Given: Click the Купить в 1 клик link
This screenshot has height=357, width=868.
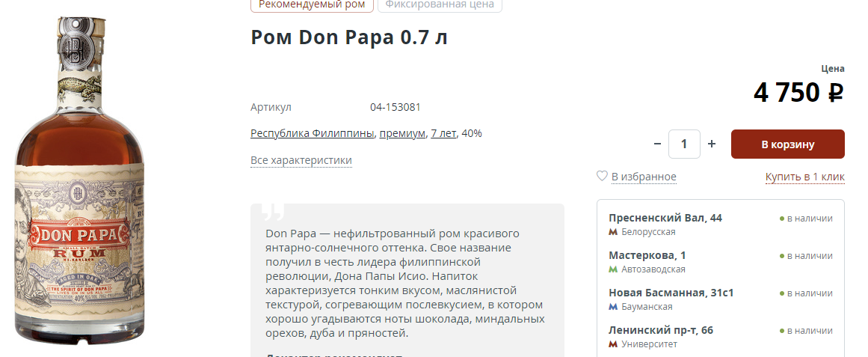Looking at the screenshot, I should click(x=805, y=177).
